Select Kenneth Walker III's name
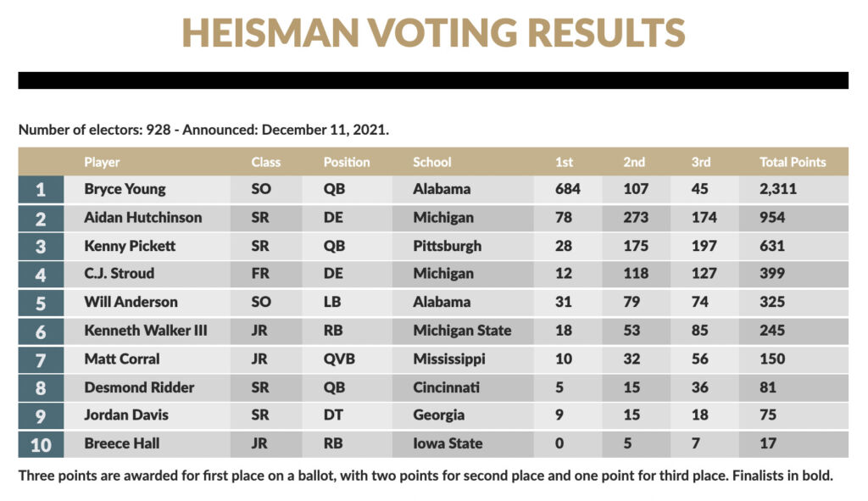The width and height of the screenshot is (868, 501). click(x=145, y=331)
